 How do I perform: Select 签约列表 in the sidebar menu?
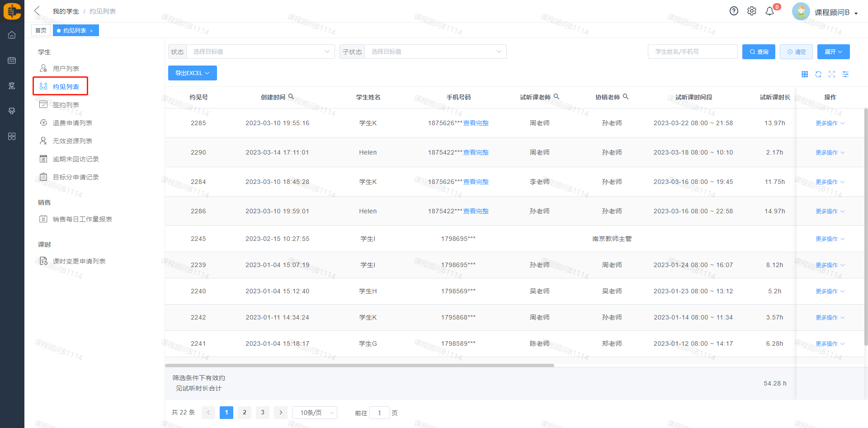click(66, 105)
